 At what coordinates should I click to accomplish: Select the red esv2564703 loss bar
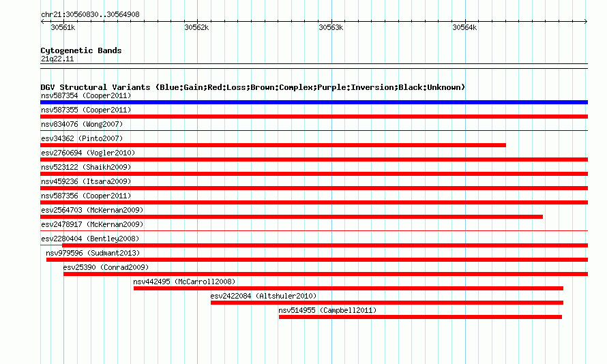click(291, 217)
